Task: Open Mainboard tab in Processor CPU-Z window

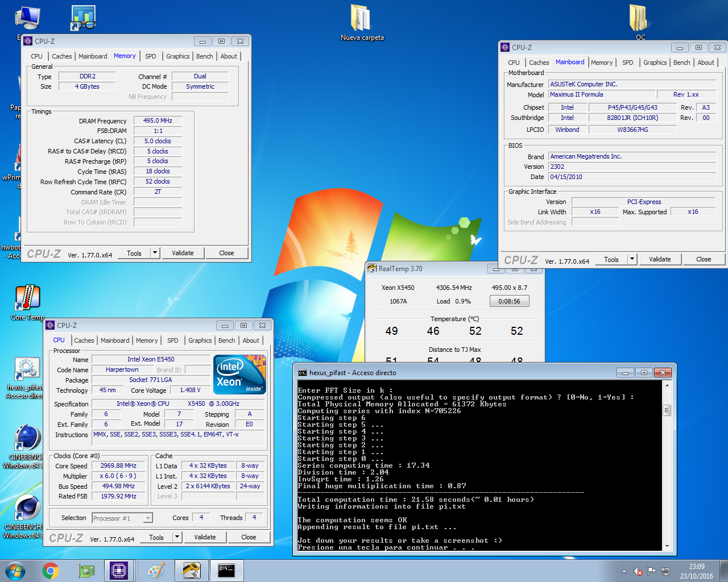Action: point(115,340)
